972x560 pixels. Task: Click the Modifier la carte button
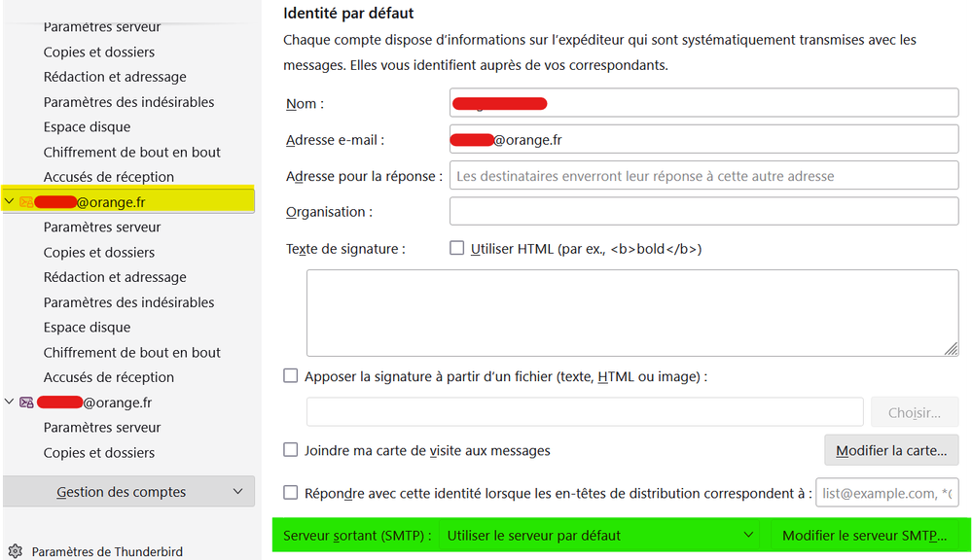click(891, 450)
